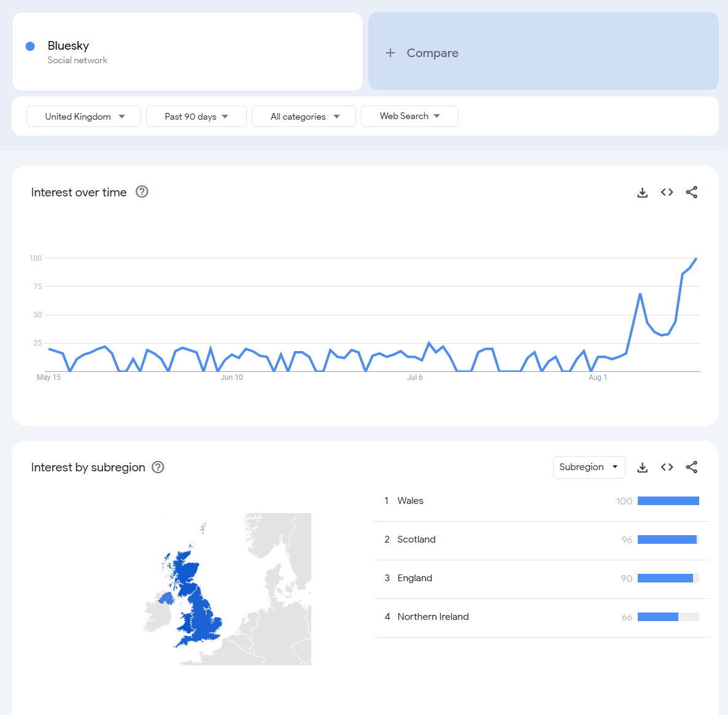Share the Interest over time chart

691,193
